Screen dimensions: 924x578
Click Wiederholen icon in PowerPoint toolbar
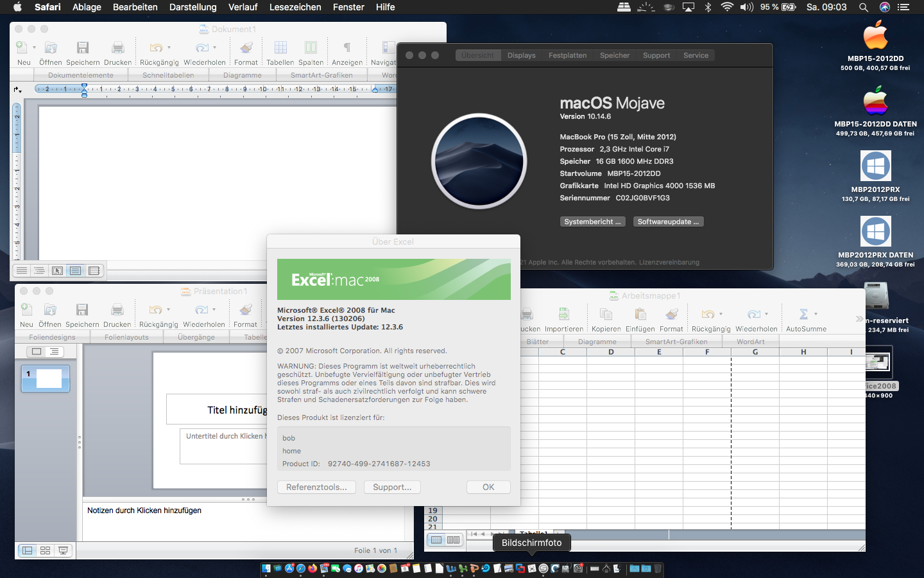click(201, 310)
